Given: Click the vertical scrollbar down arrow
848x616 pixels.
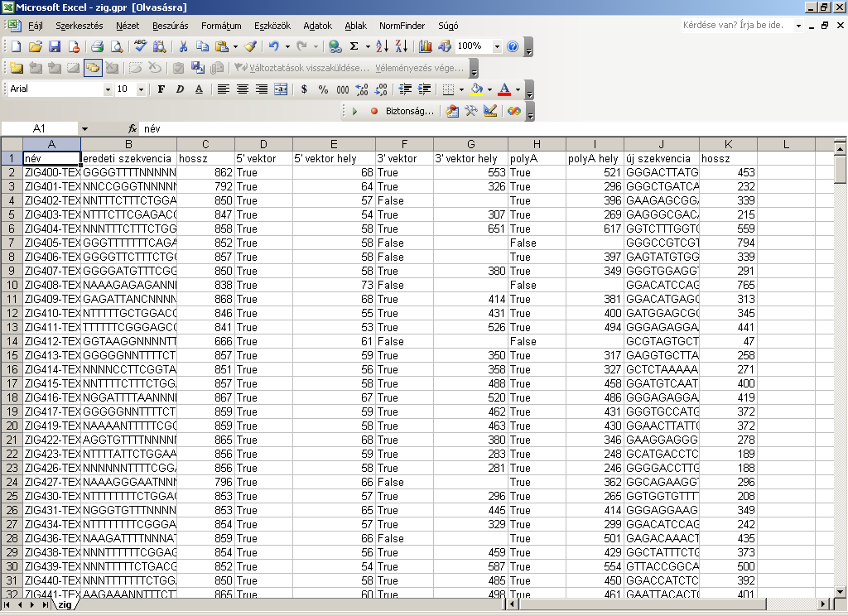Looking at the screenshot, I should tap(840, 592).
